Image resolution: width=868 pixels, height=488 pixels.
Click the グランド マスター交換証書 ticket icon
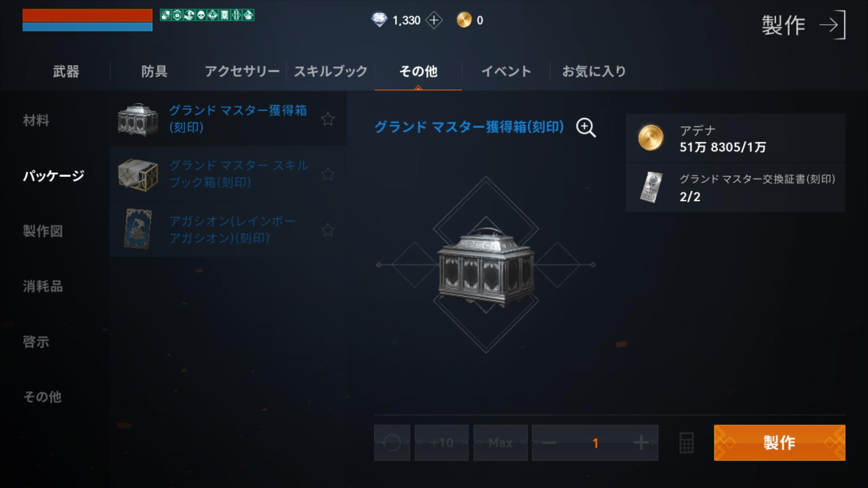coord(651,187)
